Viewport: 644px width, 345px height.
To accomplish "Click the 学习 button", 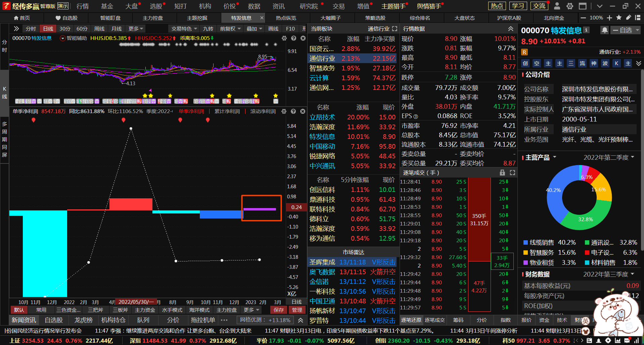I will (x=518, y=6).
